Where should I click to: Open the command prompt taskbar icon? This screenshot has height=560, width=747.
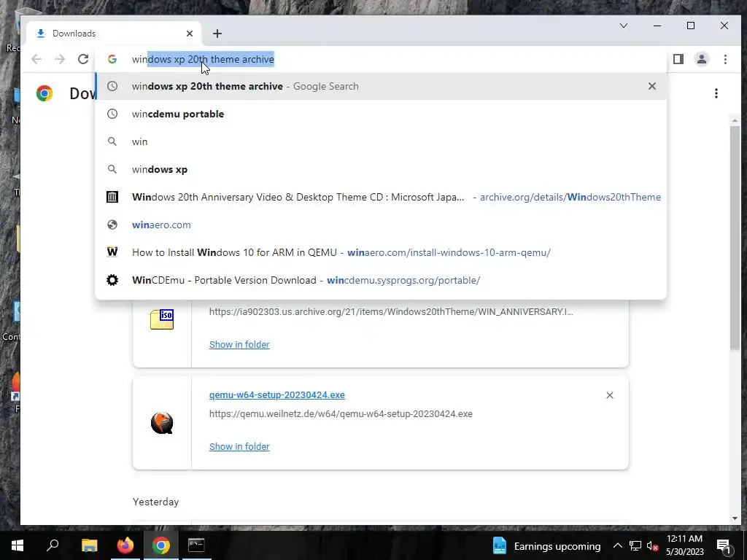point(196,545)
